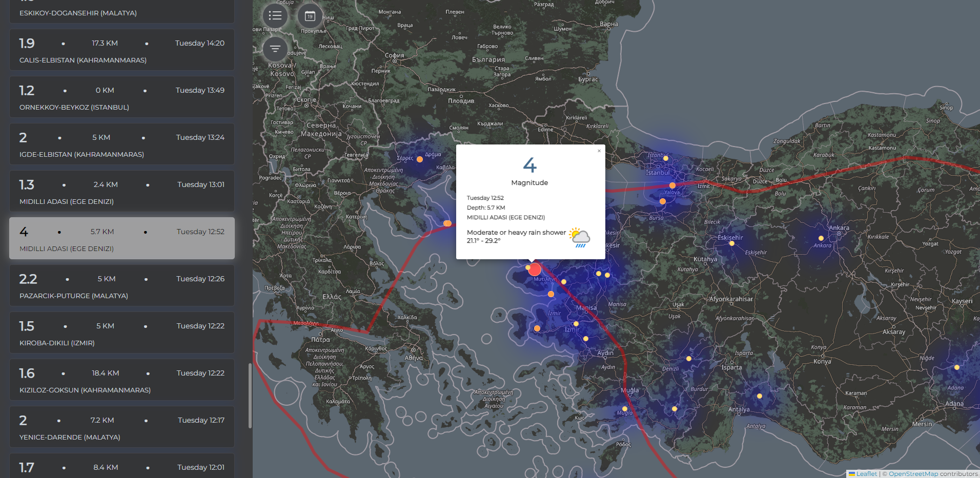This screenshot has width=980, height=478.
Task: Click the earthquake marker near Muğla
Action: tap(625, 409)
